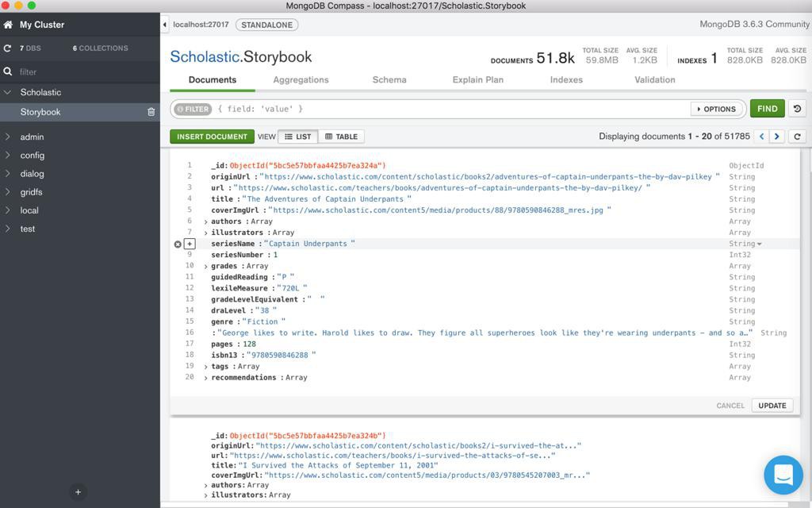Click the coverImgUrl value in first document

(x=439, y=210)
